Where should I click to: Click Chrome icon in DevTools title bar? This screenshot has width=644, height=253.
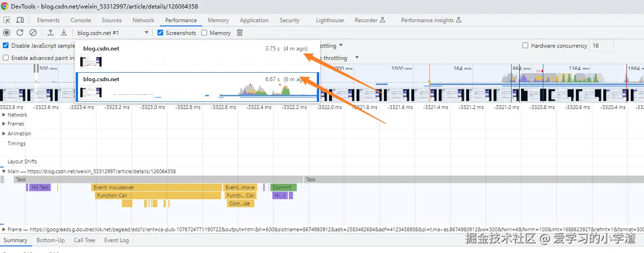pos(4,6)
